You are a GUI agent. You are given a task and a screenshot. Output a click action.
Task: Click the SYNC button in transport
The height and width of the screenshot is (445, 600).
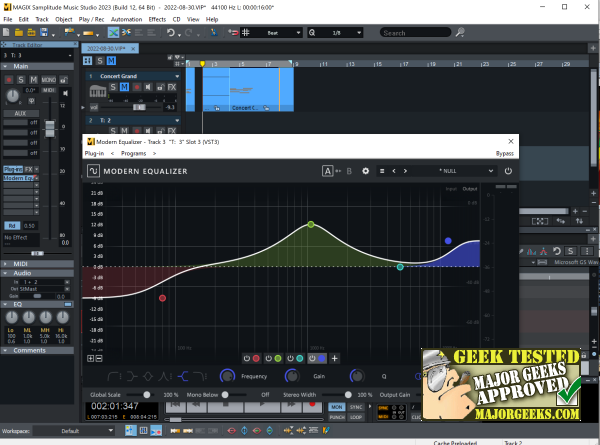pyautogui.click(x=356, y=407)
